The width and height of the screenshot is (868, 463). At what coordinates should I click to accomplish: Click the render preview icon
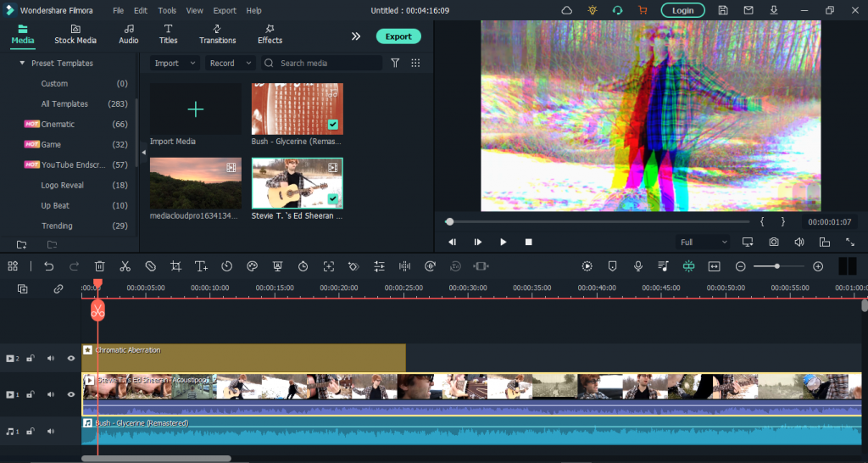pyautogui.click(x=587, y=266)
